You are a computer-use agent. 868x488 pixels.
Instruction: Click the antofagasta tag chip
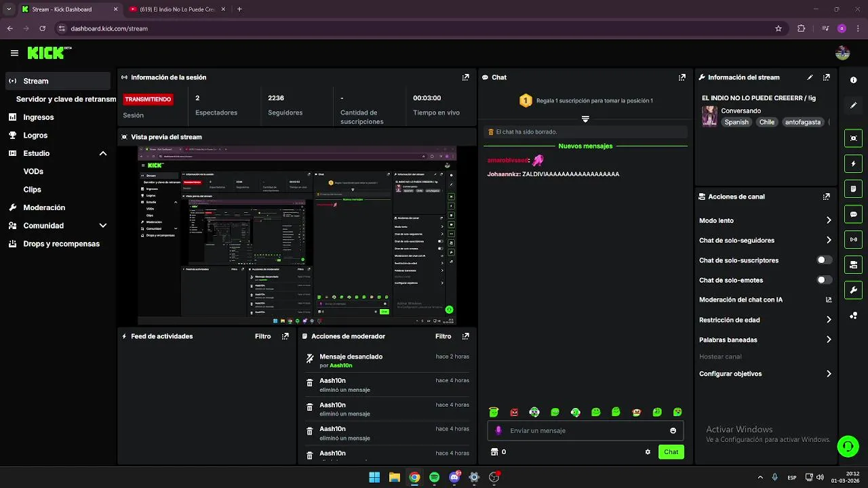[x=803, y=122]
